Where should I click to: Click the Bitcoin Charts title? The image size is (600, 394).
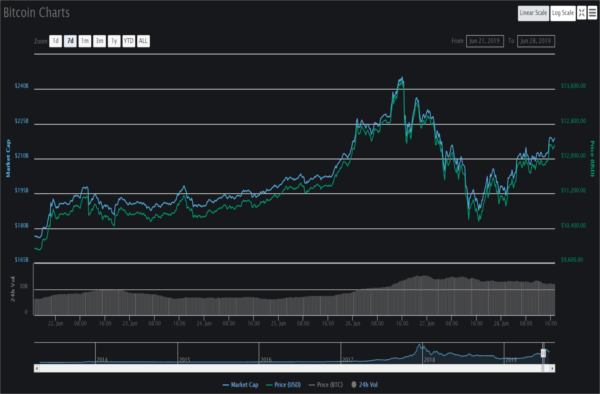click(x=36, y=13)
